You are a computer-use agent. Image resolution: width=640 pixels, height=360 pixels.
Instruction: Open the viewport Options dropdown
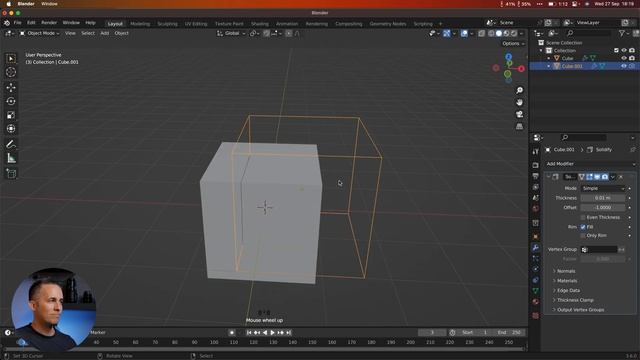point(513,44)
